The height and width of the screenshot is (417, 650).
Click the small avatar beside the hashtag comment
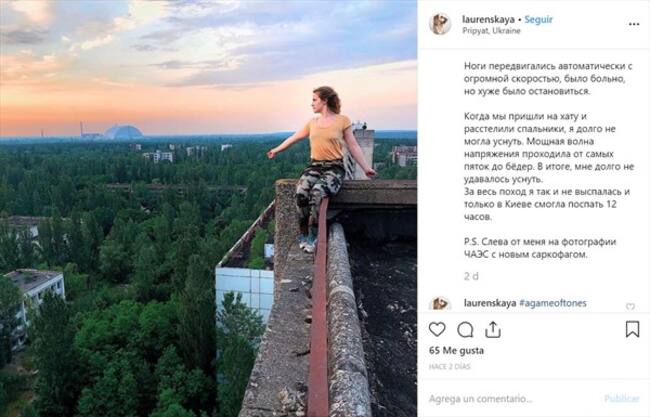[440, 304]
